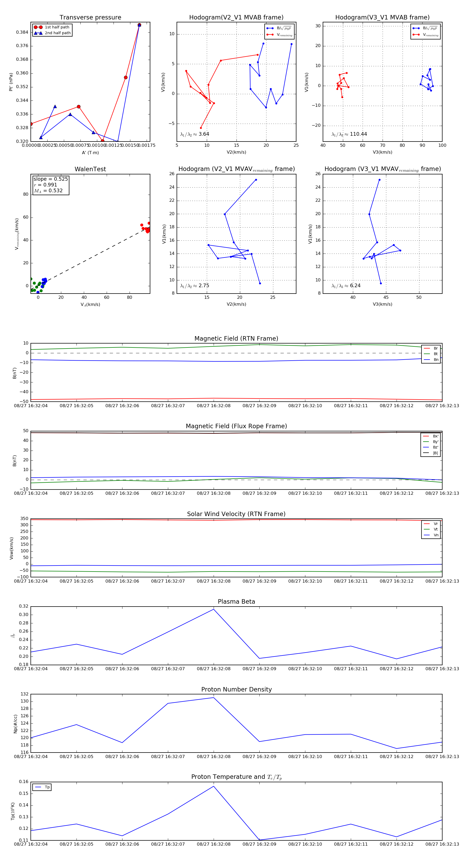Image resolution: width=473 pixels, height=868 pixels.
Task: Click the 'Hodogram(V3_V1 MVAB frame)' title
Action: pos(382,18)
